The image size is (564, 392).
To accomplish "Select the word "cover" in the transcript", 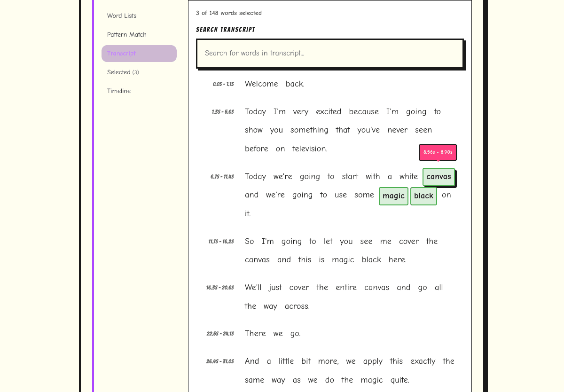I will pos(408,241).
